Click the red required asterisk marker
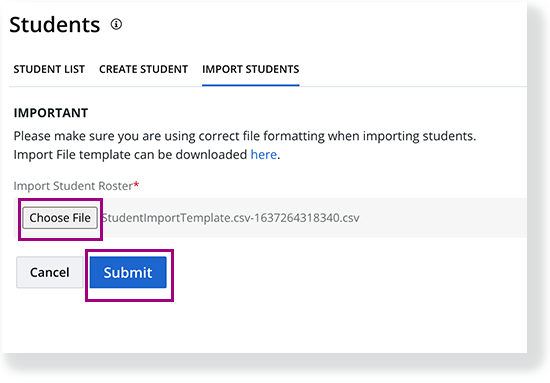 pyautogui.click(x=136, y=184)
